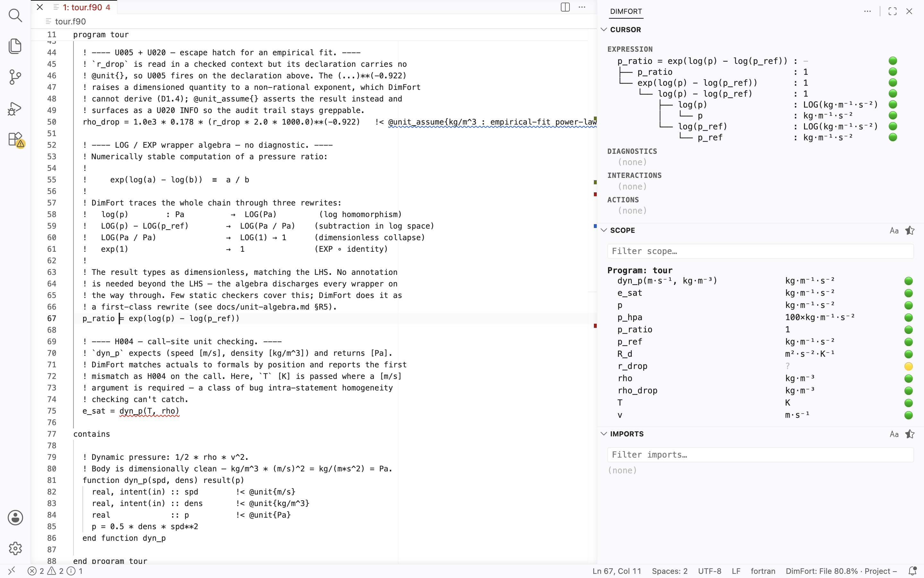Open DimFort panel more actions ellipsis
Viewport: 924px width, 578px height.
[867, 12]
